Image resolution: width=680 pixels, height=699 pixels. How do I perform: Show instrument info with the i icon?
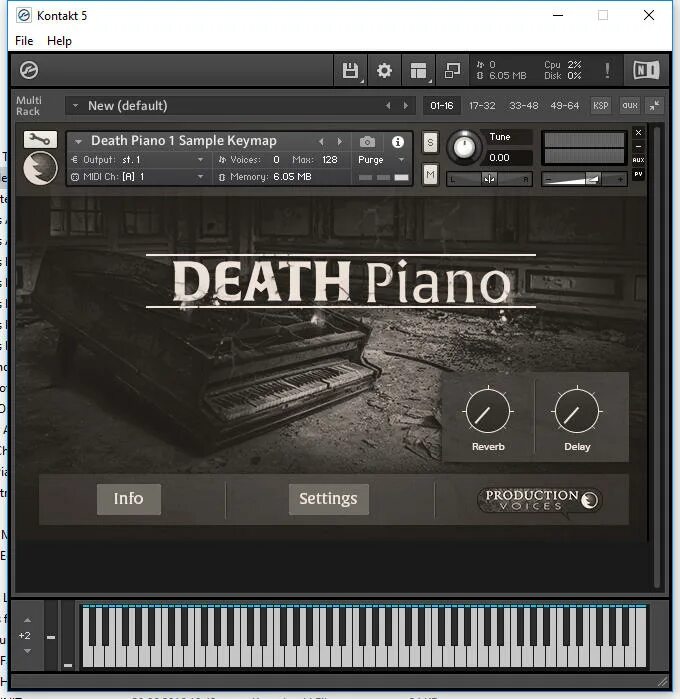(398, 142)
